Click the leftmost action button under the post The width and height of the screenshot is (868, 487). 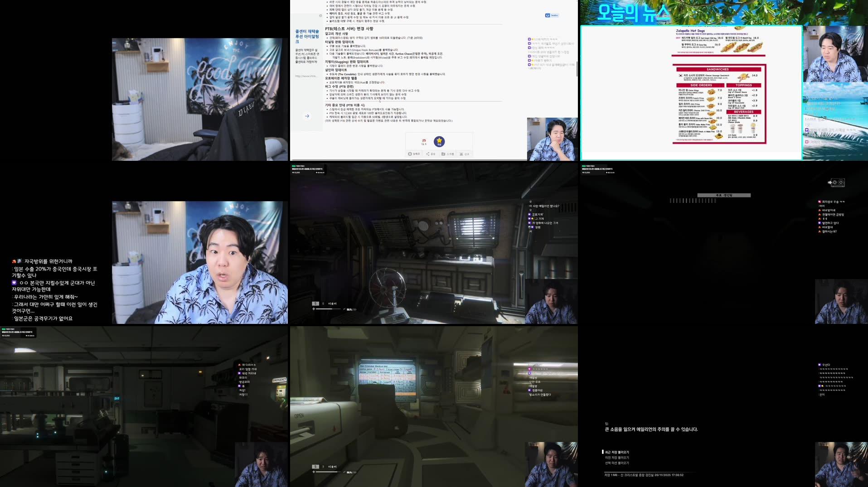click(x=410, y=154)
